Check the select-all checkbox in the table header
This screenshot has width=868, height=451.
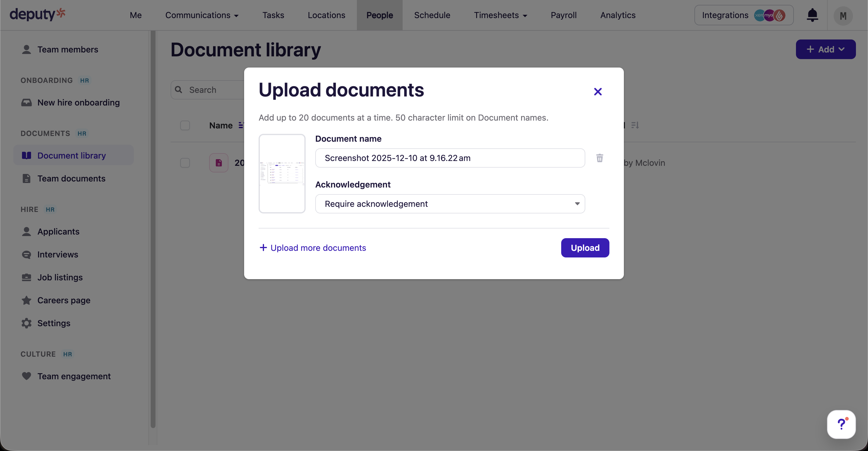[185, 125]
